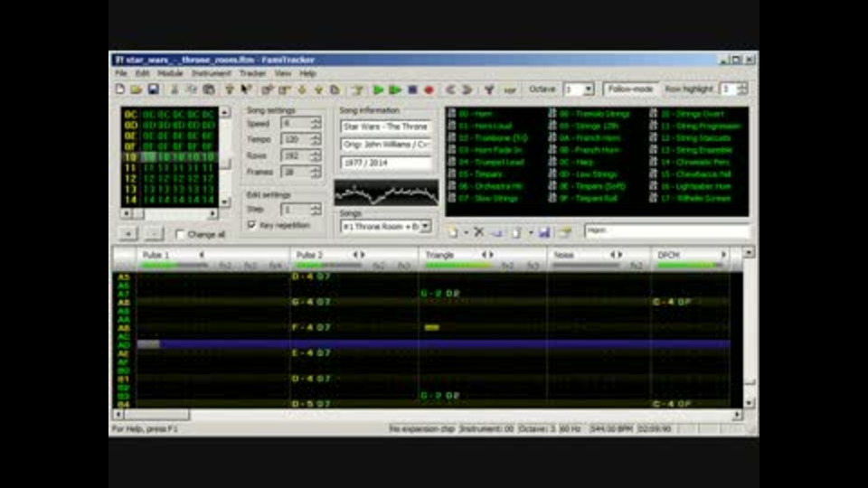The image size is (868, 488).
Task: Open the Octave dropdown
Action: tap(589, 89)
